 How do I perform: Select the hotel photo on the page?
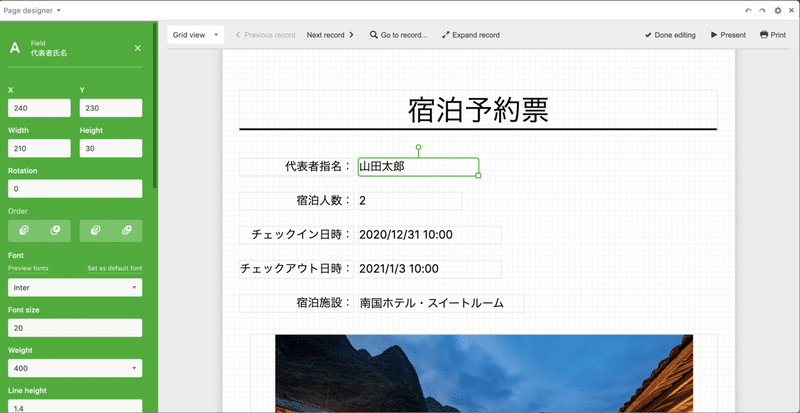coord(484,374)
